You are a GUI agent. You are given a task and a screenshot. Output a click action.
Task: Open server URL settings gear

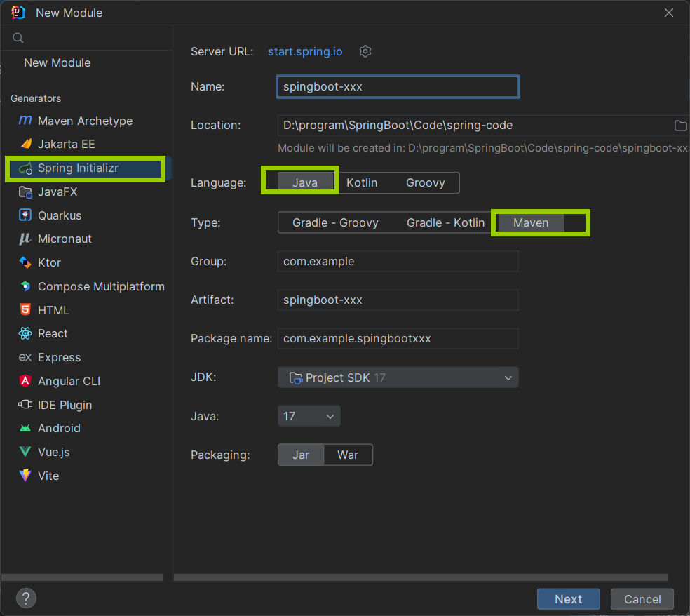365,51
